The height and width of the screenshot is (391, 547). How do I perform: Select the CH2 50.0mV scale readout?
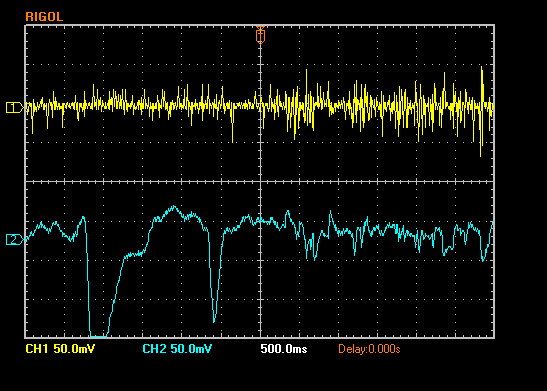177,349
